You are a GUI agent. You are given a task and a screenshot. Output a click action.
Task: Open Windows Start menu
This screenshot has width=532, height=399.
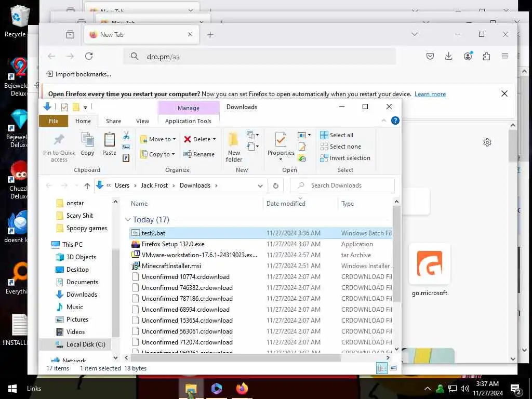pyautogui.click(x=12, y=389)
